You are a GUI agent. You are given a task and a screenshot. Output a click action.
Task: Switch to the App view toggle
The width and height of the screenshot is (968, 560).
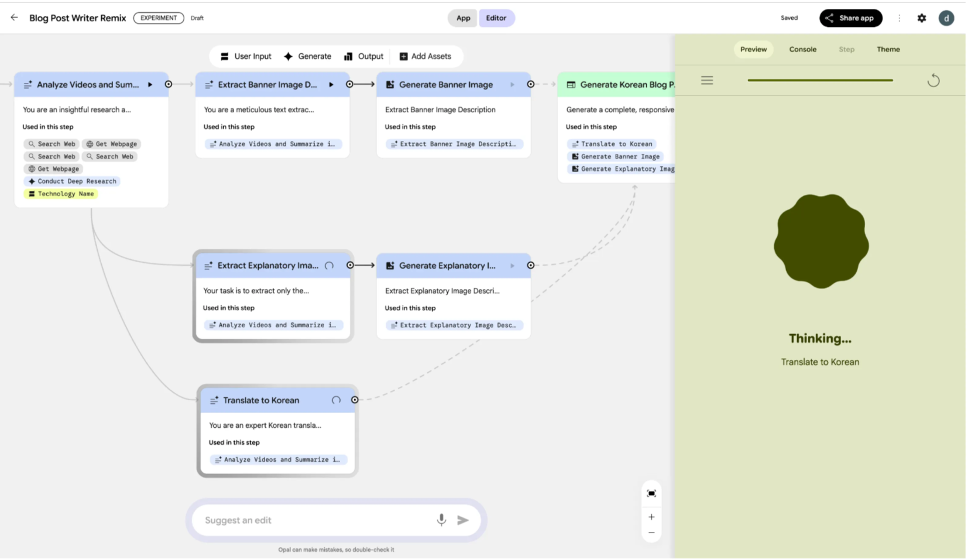pos(463,18)
